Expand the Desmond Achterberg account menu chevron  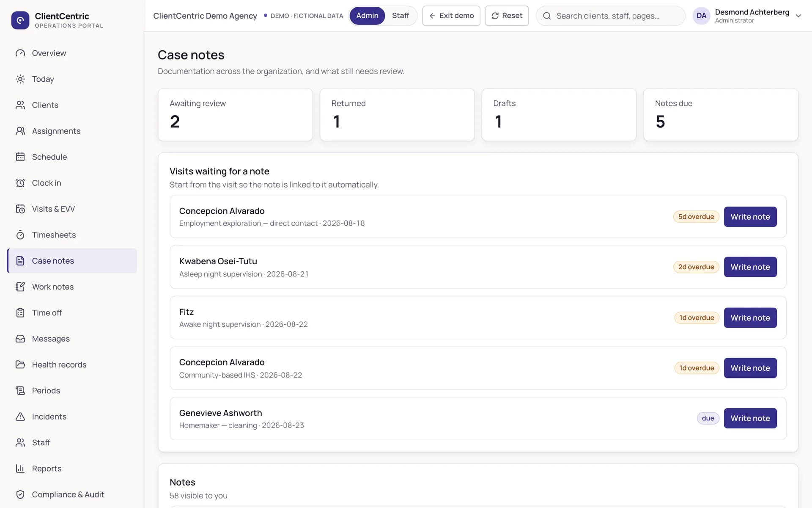pos(798,16)
